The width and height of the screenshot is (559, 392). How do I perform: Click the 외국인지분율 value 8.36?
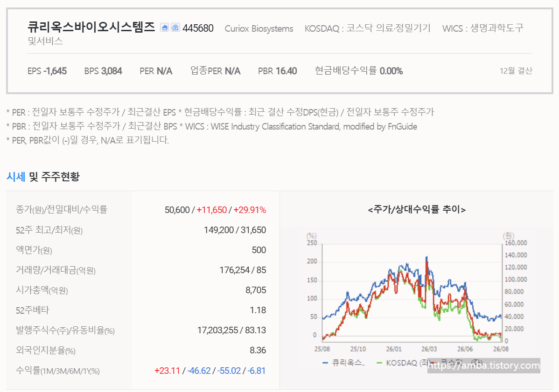pos(258,351)
